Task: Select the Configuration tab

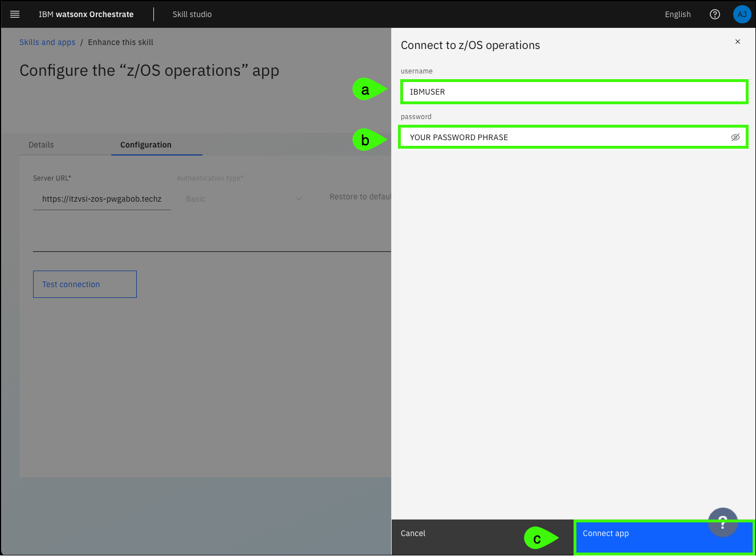Action: [x=145, y=145]
